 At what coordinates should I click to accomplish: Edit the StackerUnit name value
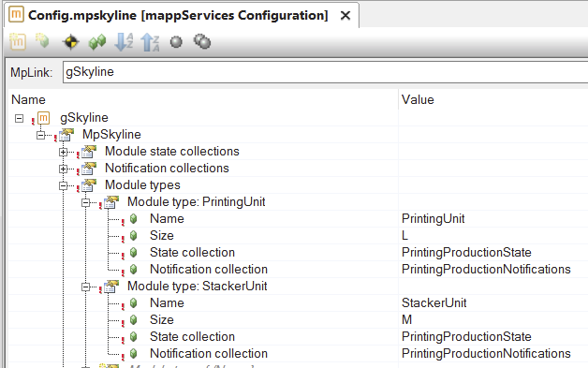[x=434, y=303]
